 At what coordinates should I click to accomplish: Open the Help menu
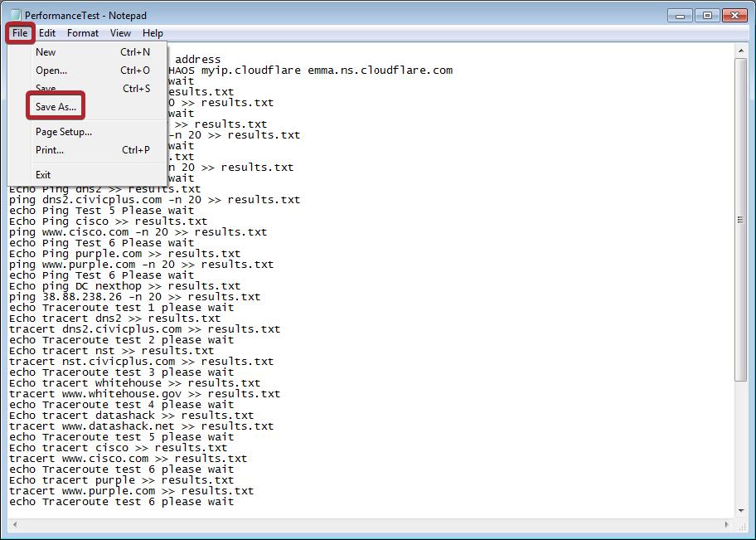pos(153,33)
